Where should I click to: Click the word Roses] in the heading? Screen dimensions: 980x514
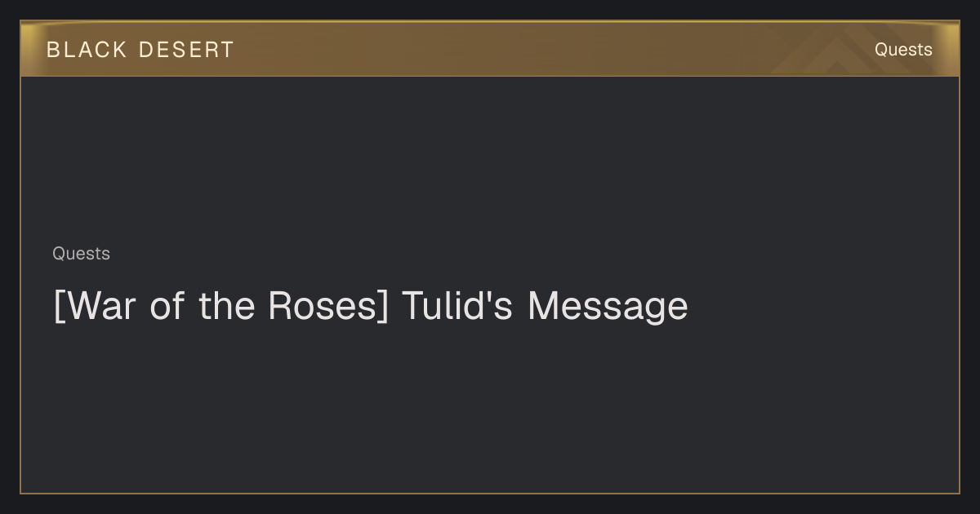point(328,306)
